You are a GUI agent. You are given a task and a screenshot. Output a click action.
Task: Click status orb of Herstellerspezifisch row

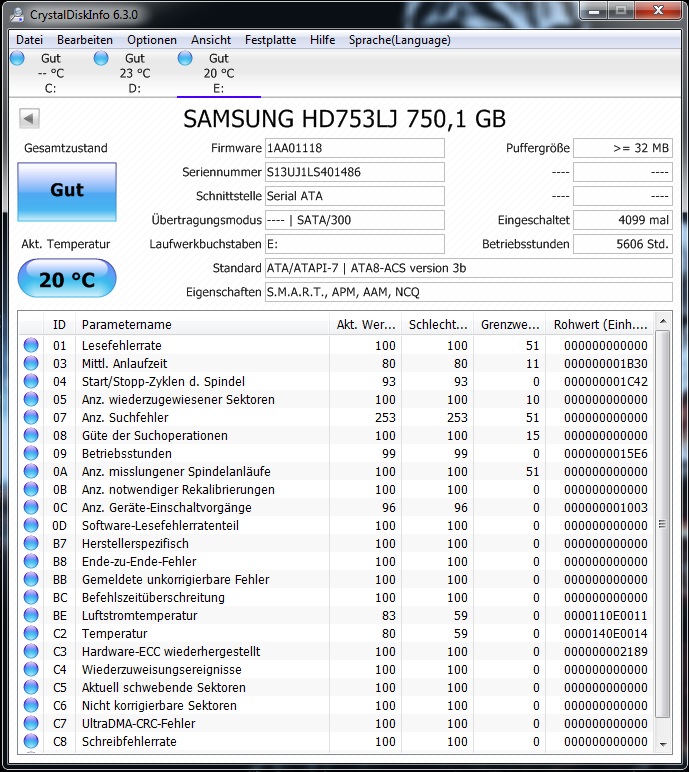click(31, 543)
